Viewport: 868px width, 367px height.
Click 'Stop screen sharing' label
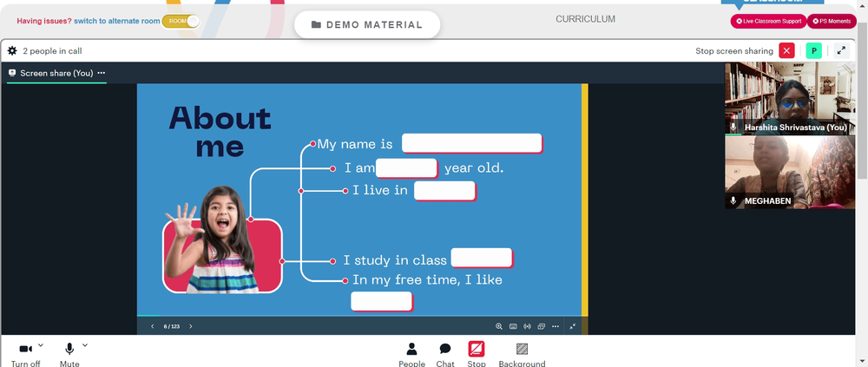[734, 51]
